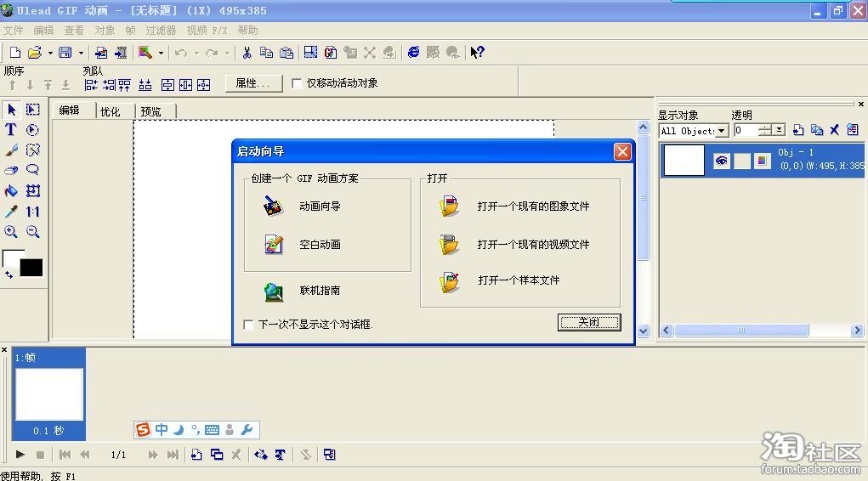The height and width of the screenshot is (481, 868).
Task: Click the canvas vertical scrollbar down arrow
Action: (x=644, y=331)
